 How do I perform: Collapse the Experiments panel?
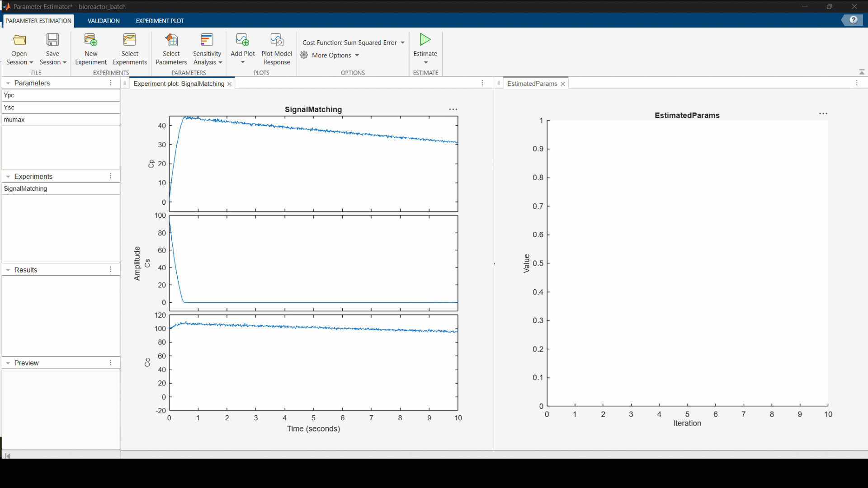tap(8, 177)
